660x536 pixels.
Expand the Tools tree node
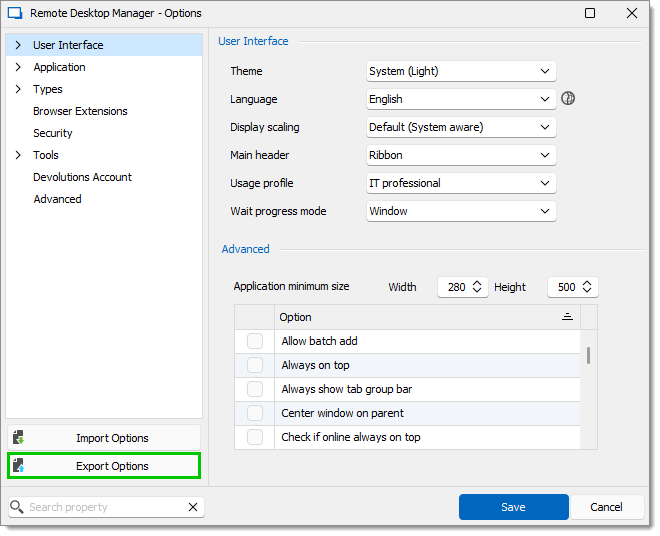[x=18, y=155]
